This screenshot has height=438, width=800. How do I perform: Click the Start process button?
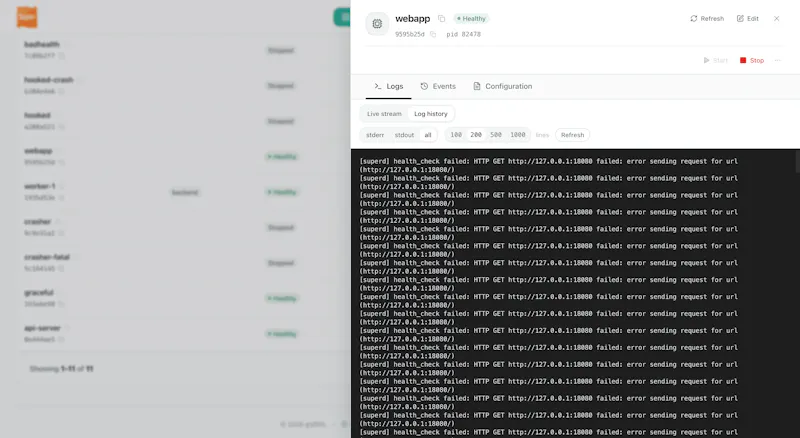click(715, 60)
